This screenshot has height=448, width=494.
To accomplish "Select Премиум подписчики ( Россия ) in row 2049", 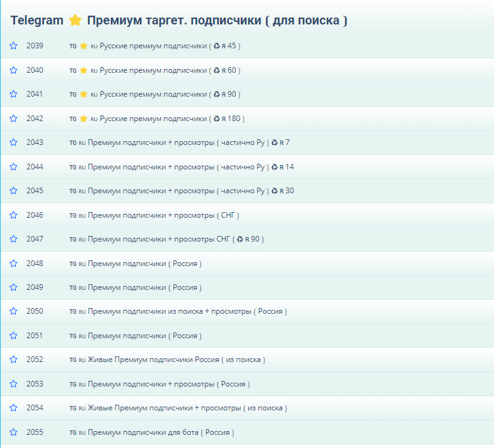I will pos(136,287).
